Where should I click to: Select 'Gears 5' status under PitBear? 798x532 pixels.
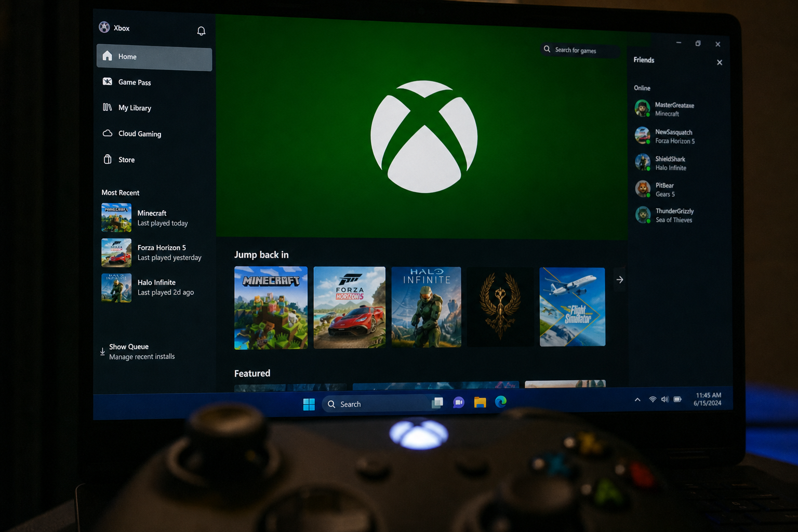pyautogui.click(x=665, y=194)
